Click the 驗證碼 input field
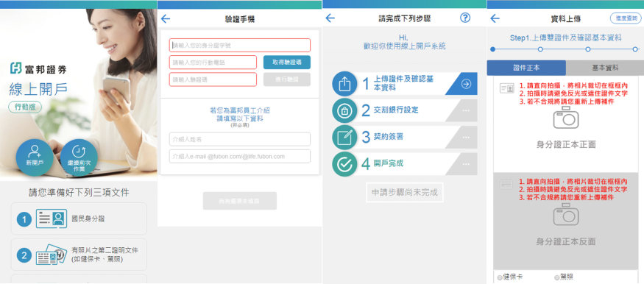 pos(213,79)
